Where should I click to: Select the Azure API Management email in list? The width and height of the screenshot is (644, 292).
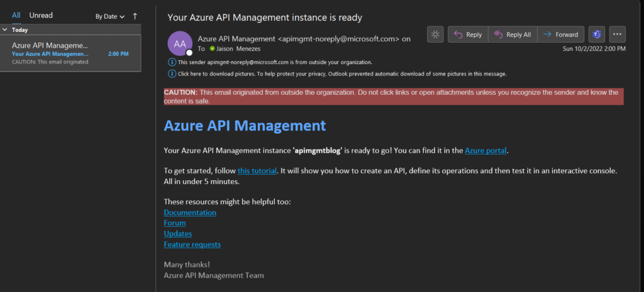pyautogui.click(x=70, y=53)
